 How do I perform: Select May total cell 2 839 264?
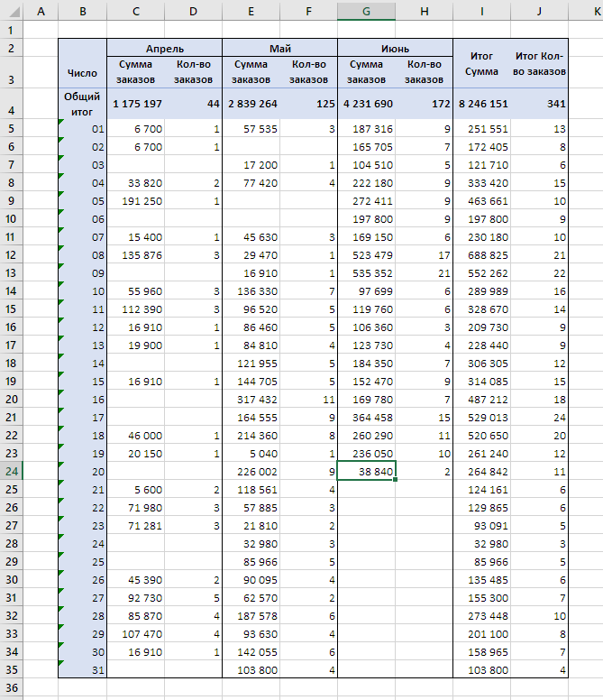tap(251, 104)
